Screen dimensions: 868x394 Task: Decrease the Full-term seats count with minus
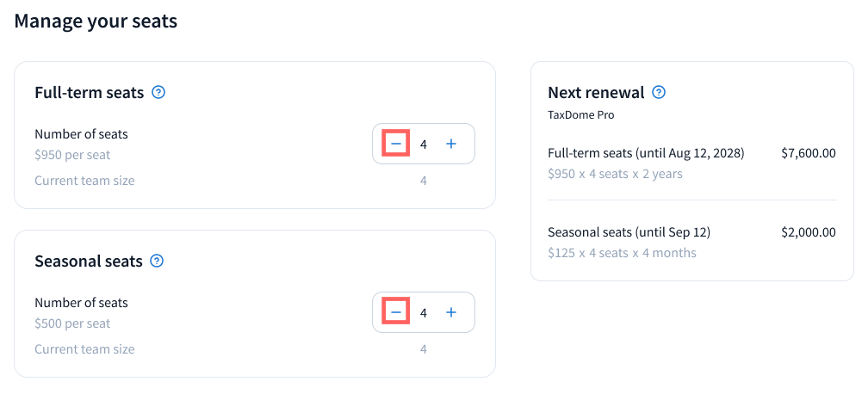point(396,144)
